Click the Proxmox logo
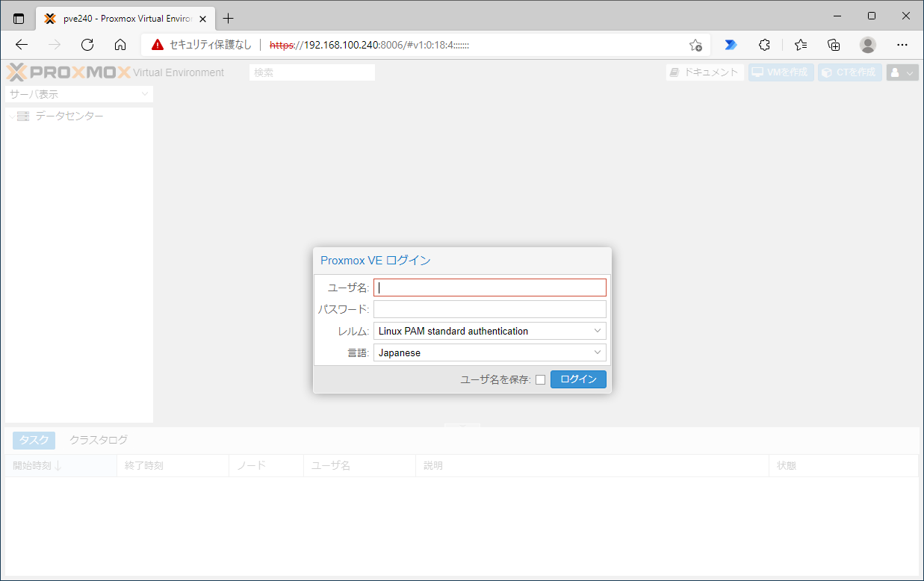This screenshot has width=924, height=581. 69,72
